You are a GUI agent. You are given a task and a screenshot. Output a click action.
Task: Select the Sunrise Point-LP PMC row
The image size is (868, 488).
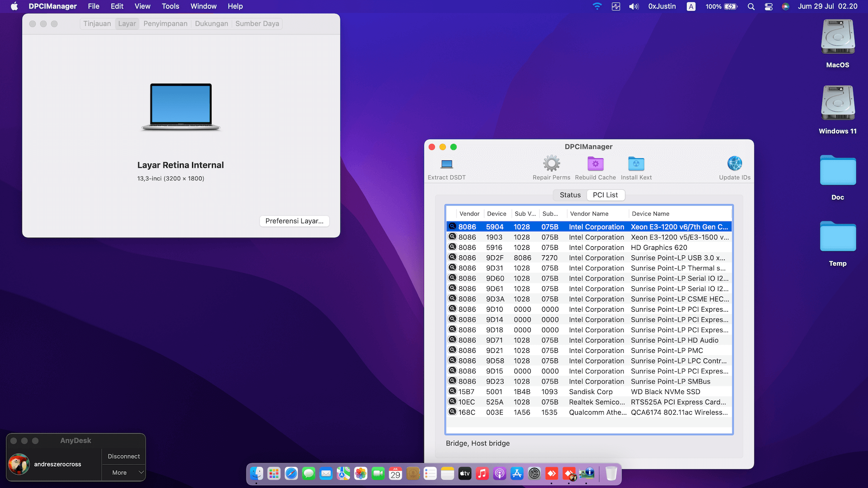pos(589,351)
